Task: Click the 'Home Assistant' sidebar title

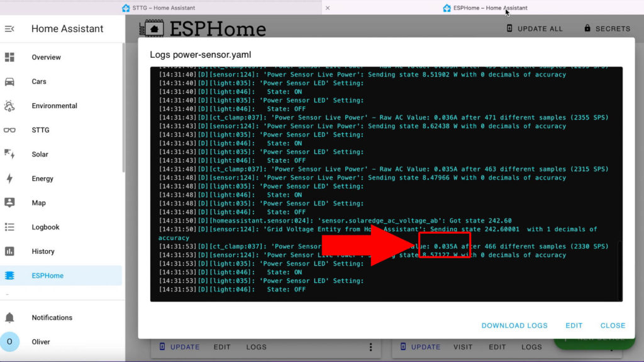Action: click(x=67, y=29)
